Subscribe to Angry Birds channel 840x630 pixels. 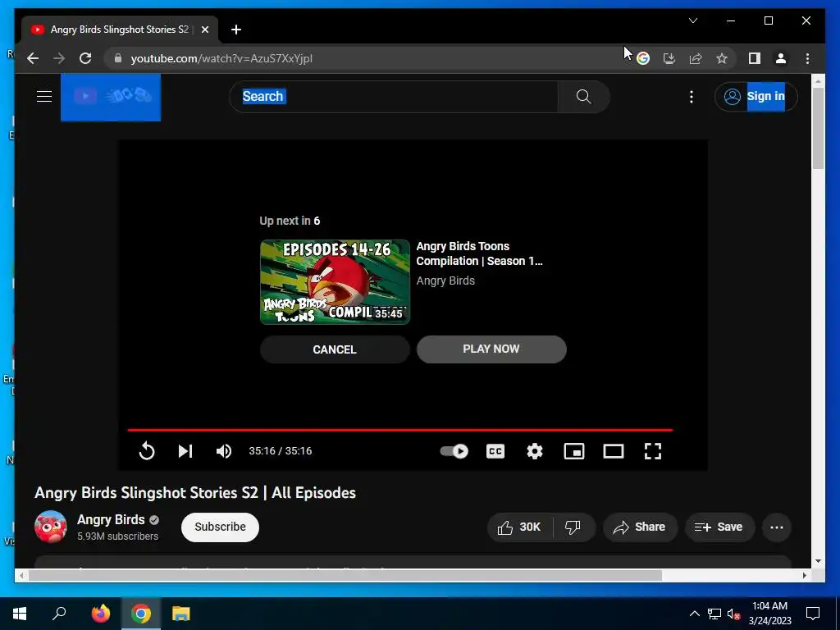[220, 527]
